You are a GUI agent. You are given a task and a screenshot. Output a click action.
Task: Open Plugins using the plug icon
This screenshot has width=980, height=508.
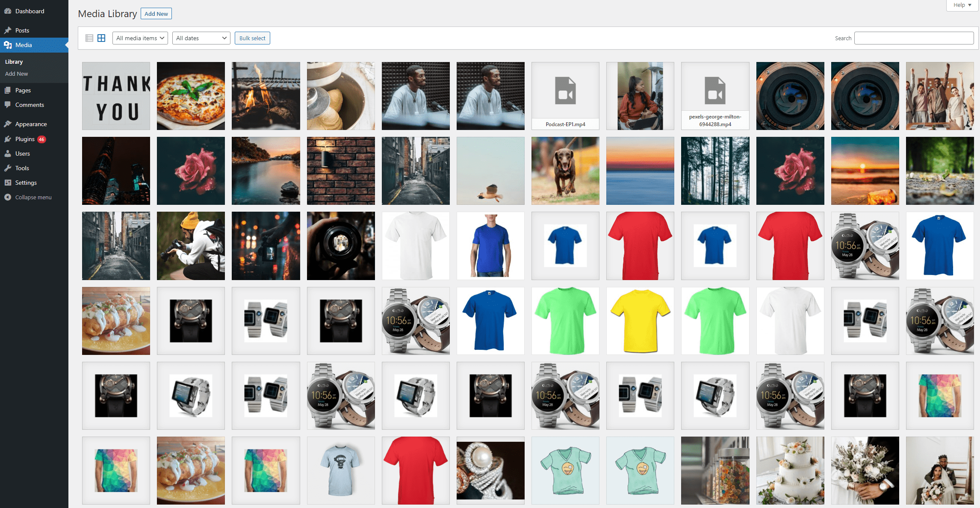pos(7,139)
